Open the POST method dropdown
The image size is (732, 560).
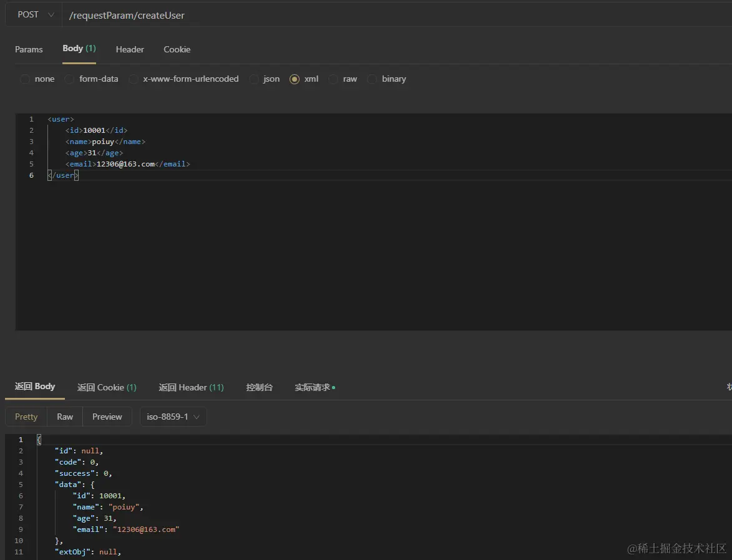coord(34,15)
